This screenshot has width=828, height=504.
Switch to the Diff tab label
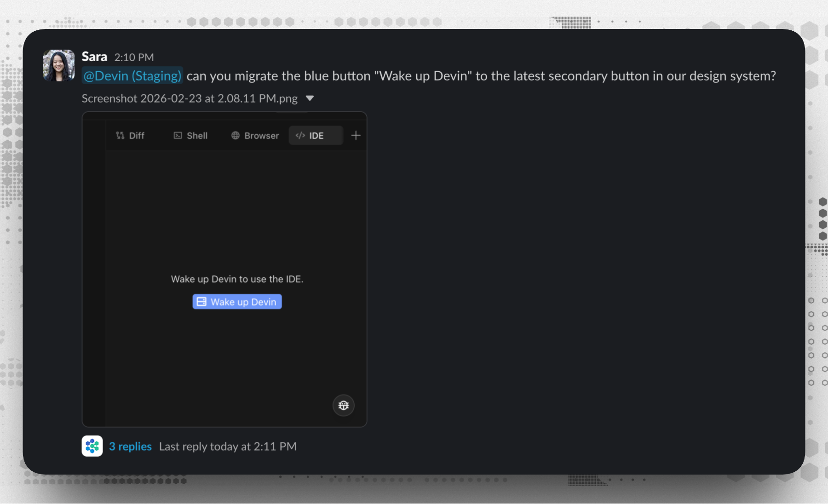click(x=137, y=136)
